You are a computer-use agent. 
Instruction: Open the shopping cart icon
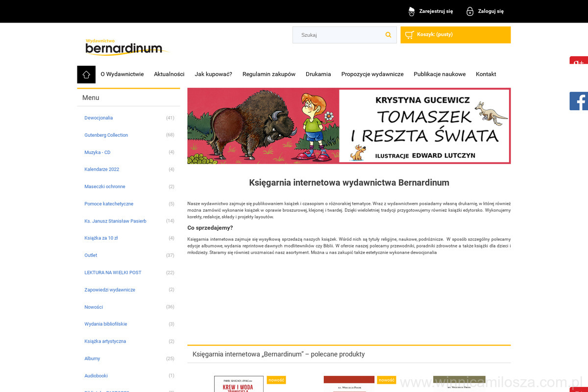click(x=410, y=35)
